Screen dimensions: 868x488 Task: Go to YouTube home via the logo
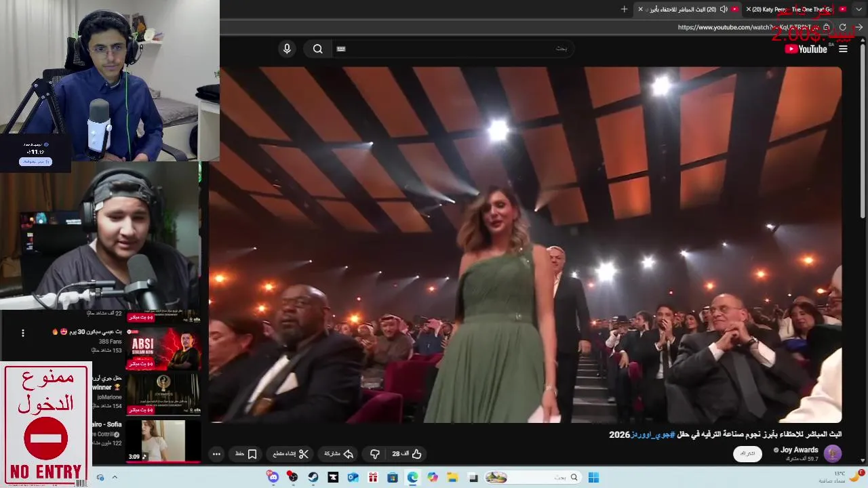[x=806, y=49]
